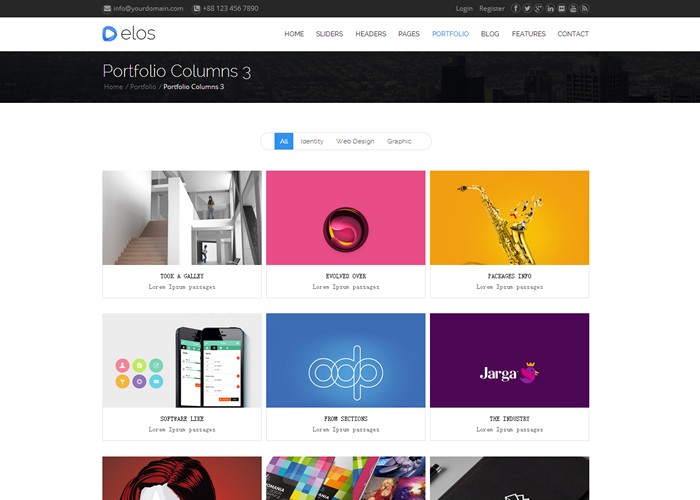The height and width of the screenshot is (500, 700).
Task: Filter portfolio by Web Design
Action: (355, 141)
